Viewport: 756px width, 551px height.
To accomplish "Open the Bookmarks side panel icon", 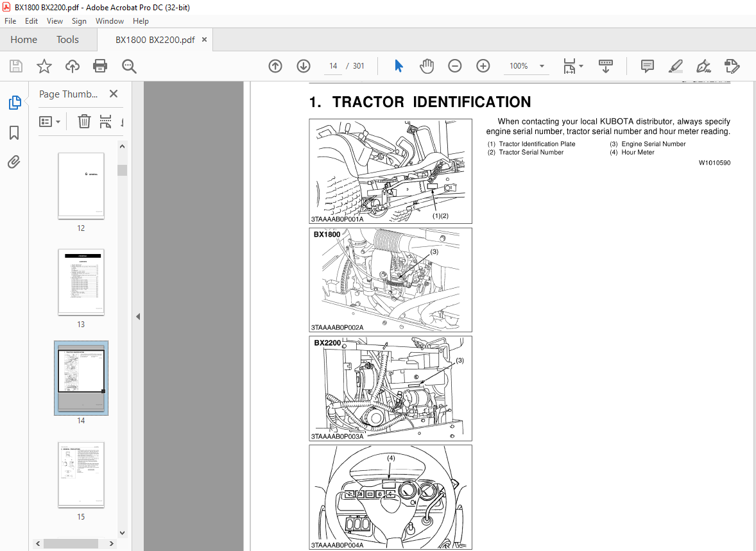I will (15, 133).
